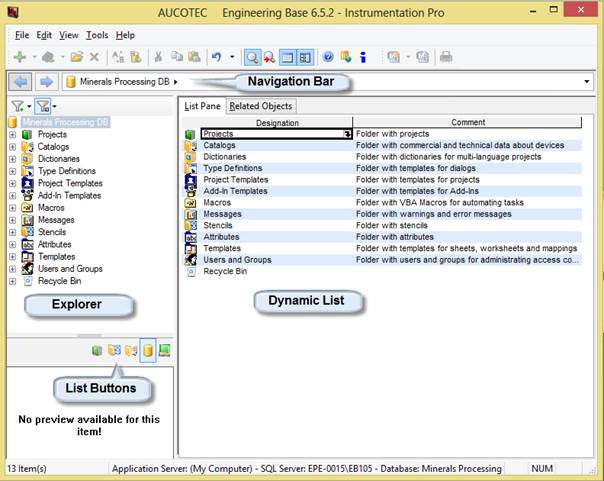Click the magnifier with red arrow icon
The width and height of the screenshot is (604, 481).
[x=269, y=58]
